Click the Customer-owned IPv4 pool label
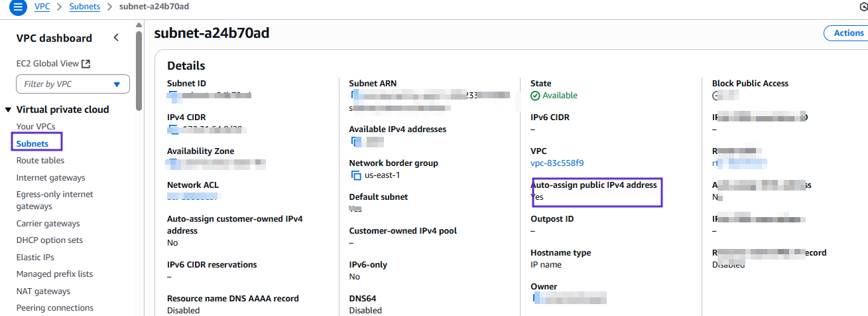 point(403,231)
